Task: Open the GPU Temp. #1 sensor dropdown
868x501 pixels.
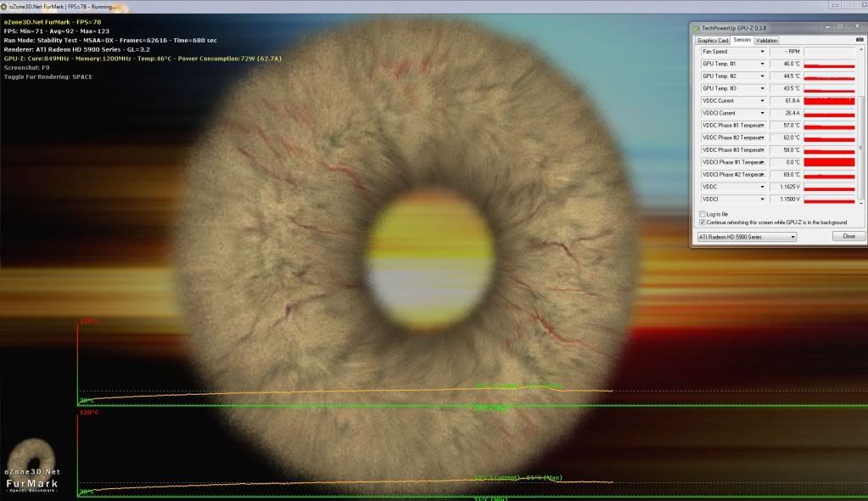Action: tap(762, 64)
